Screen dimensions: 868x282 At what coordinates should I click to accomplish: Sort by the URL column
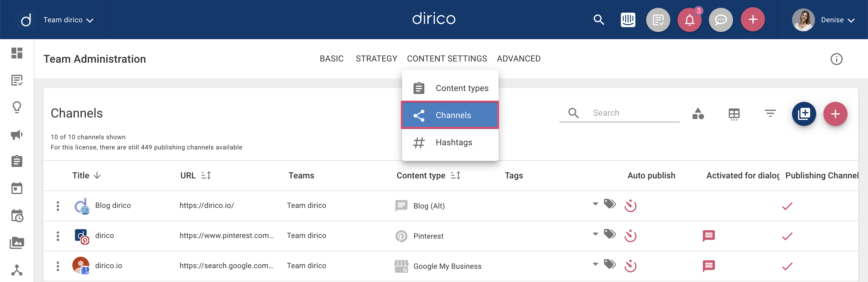click(x=195, y=176)
